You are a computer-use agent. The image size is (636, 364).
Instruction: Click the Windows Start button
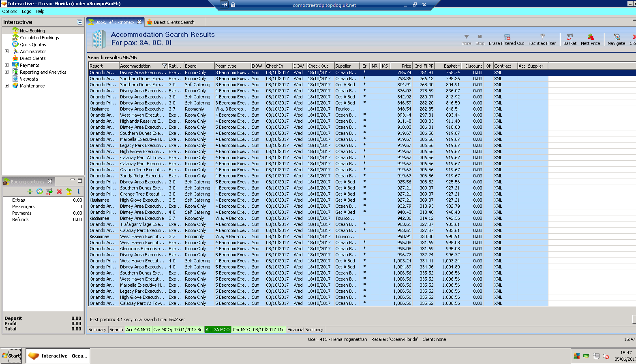tap(11, 356)
